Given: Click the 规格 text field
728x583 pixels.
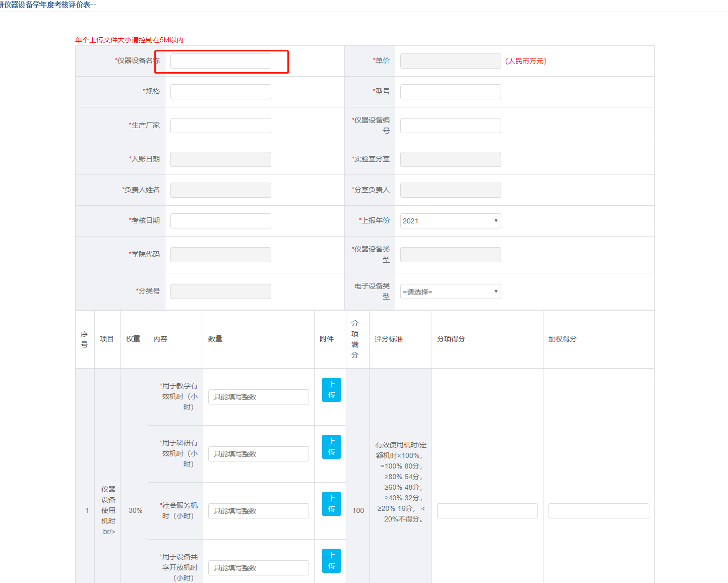Looking at the screenshot, I should pos(220,92).
